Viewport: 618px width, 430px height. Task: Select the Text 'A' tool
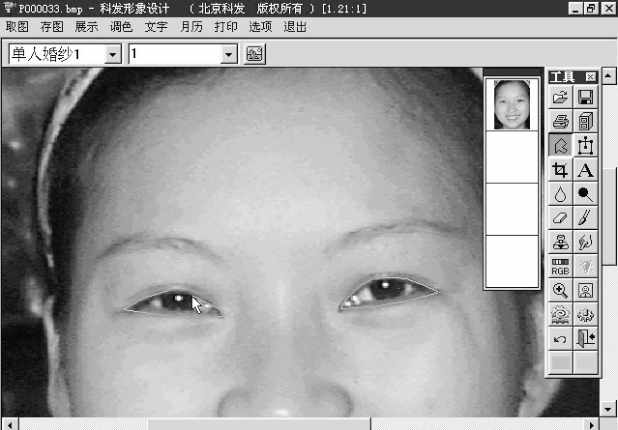point(585,170)
